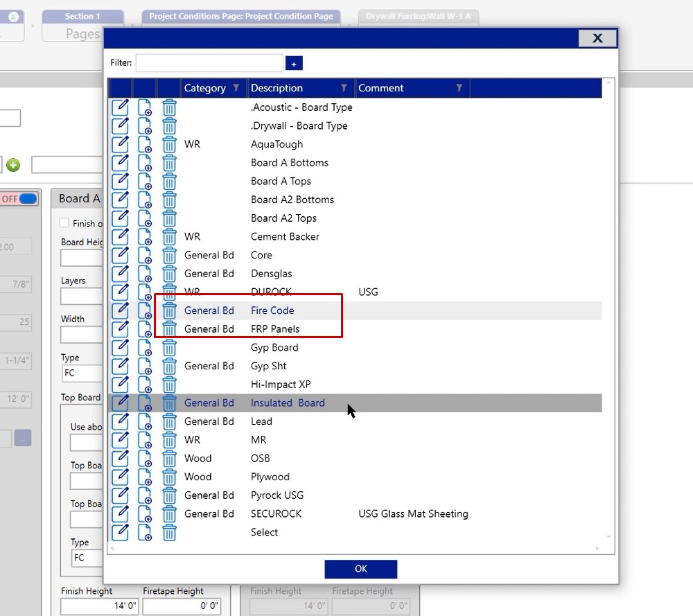
Task: Edit the Lead board entry
Action: (120, 421)
